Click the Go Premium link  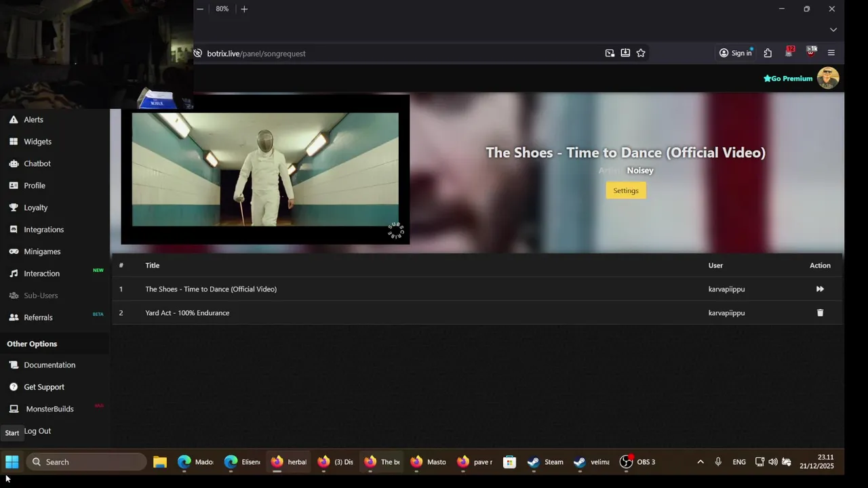[x=788, y=79]
